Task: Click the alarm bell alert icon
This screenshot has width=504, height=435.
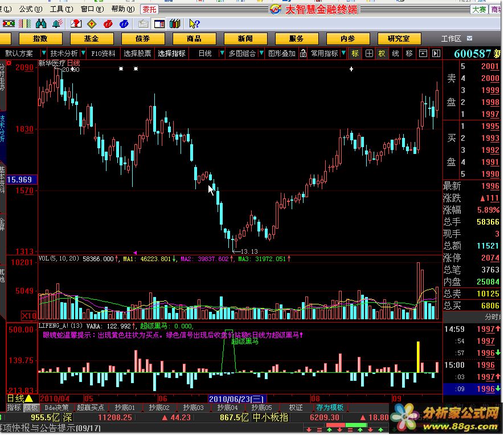Action: pos(58,23)
